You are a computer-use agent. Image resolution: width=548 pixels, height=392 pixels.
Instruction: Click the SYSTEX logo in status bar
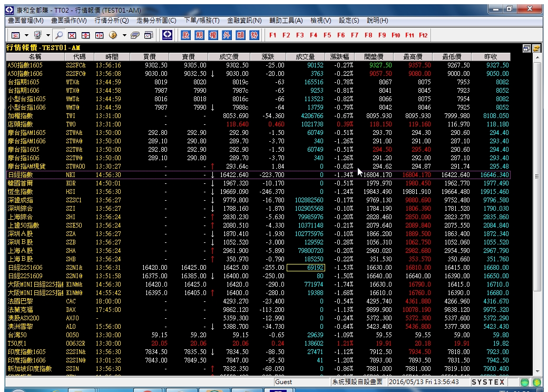(x=488, y=382)
